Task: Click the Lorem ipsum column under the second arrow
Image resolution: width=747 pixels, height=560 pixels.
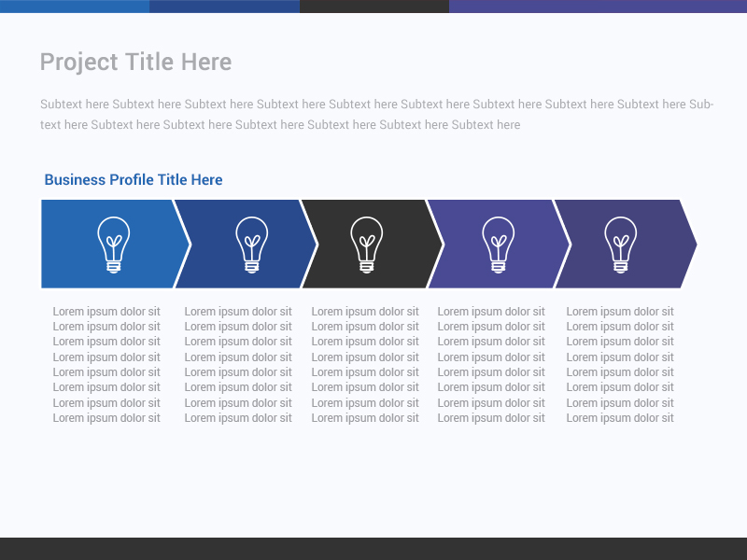Action: (x=238, y=365)
